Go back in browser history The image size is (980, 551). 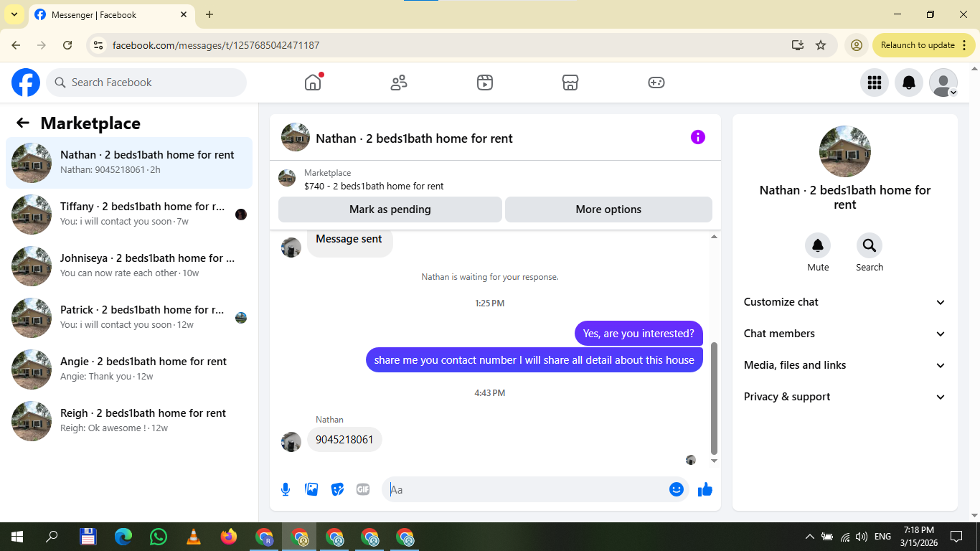pyautogui.click(x=16, y=45)
